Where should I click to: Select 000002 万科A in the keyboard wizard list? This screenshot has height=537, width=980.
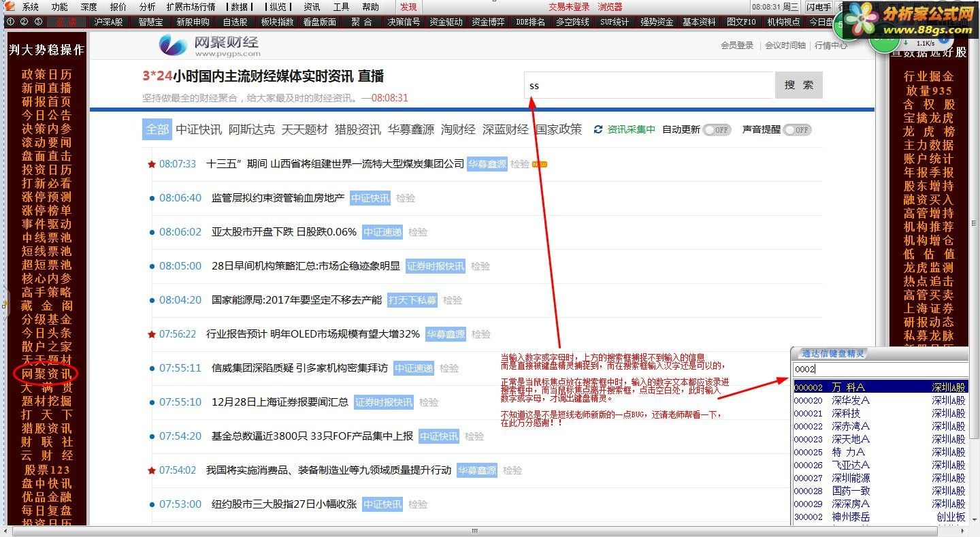click(880, 387)
